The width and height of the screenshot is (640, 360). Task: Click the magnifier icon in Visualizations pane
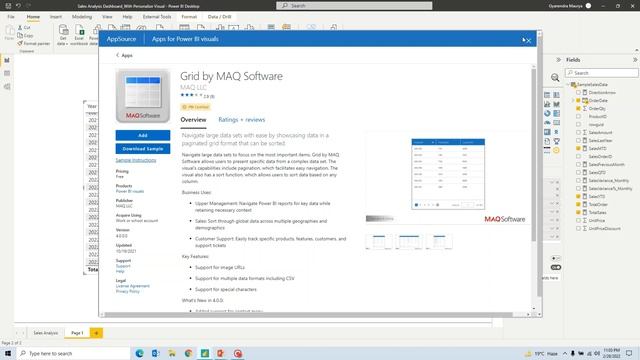point(555,78)
